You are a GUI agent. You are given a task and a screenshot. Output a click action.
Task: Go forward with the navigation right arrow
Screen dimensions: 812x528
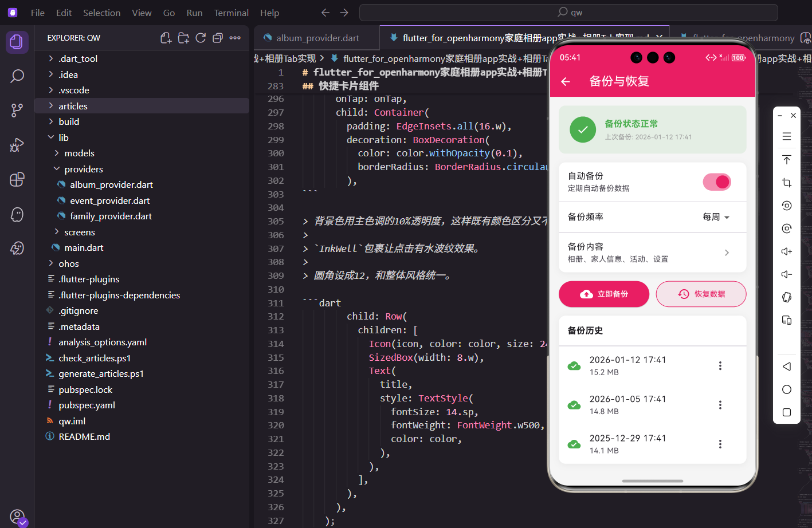pos(344,12)
